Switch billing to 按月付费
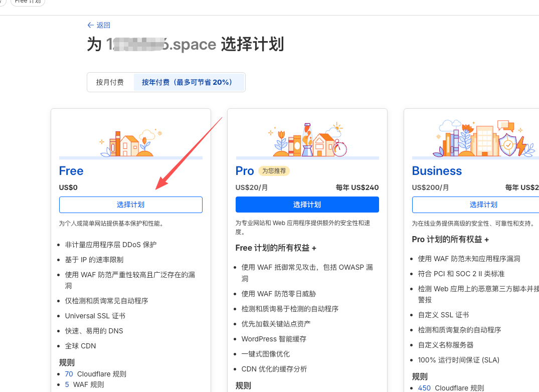Image resolution: width=539 pixels, height=392 pixels. pyautogui.click(x=110, y=82)
